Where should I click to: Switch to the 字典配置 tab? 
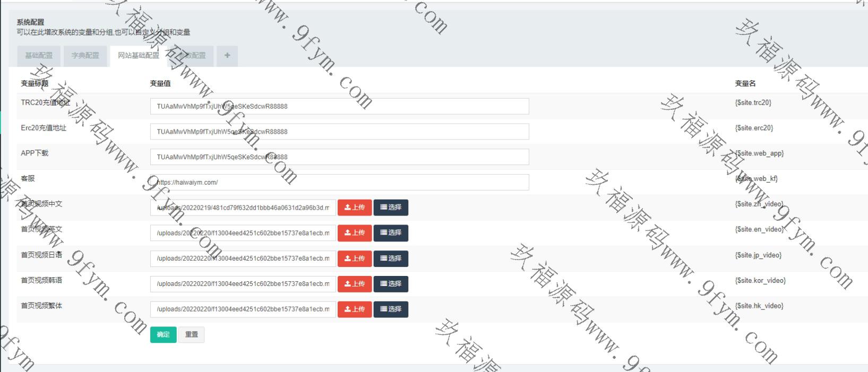pyautogui.click(x=85, y=56)
